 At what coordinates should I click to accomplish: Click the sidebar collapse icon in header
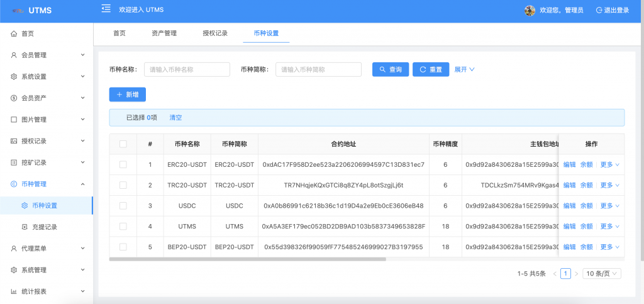tap(106, 9)
